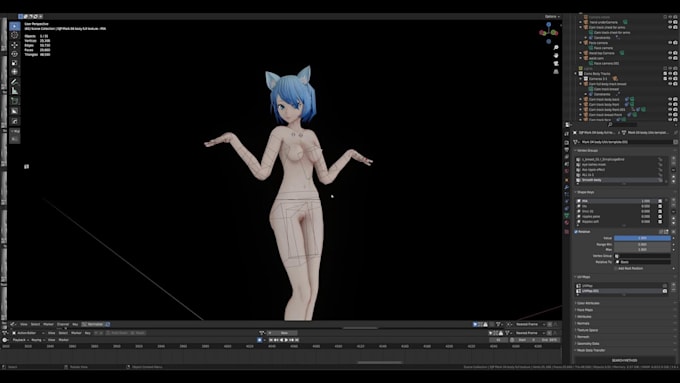Open the Modifiers wrench properties tab

pos(567,187)
